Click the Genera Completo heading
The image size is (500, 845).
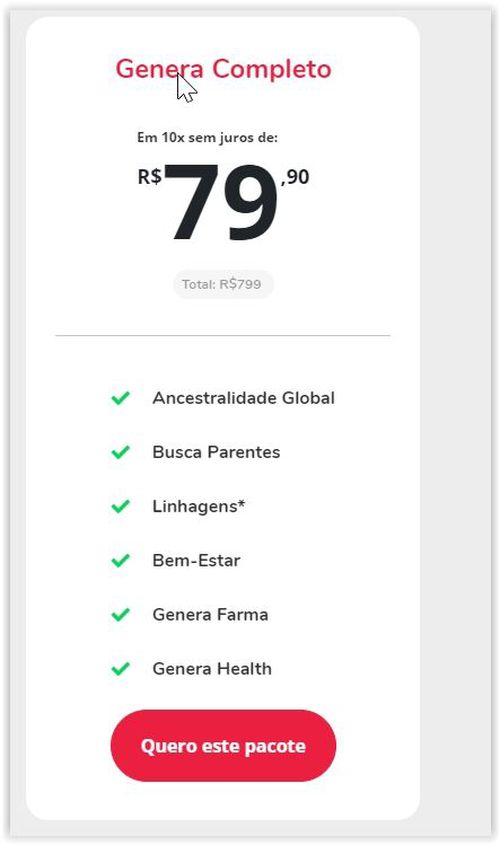click(223, 69)
